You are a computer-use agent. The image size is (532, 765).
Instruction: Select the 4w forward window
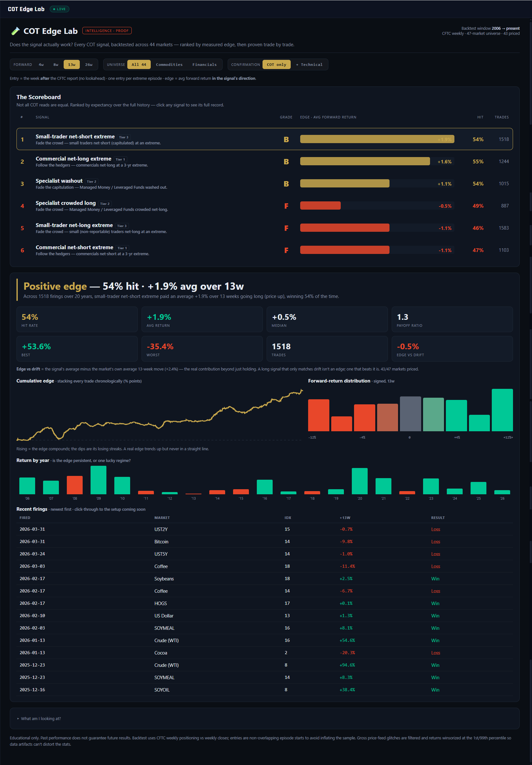[41, 65]
